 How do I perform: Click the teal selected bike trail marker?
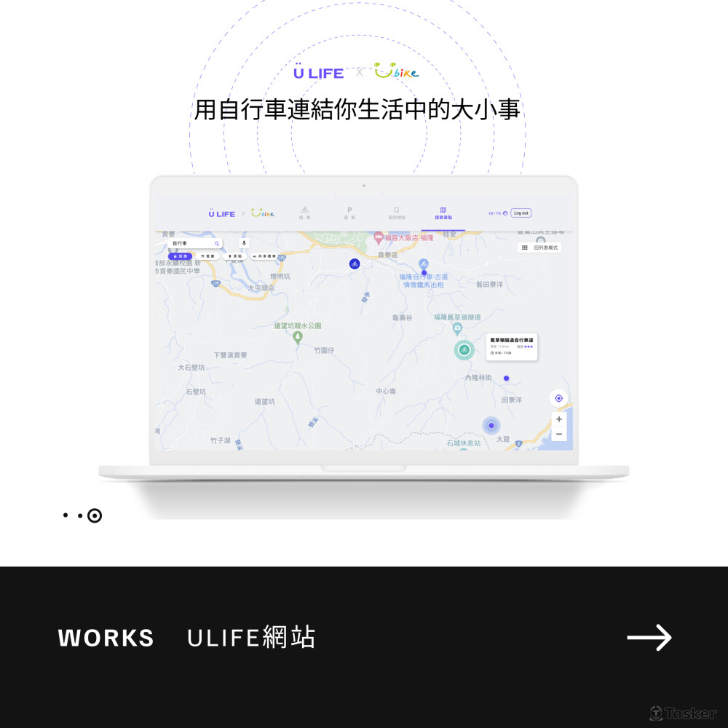464,350
